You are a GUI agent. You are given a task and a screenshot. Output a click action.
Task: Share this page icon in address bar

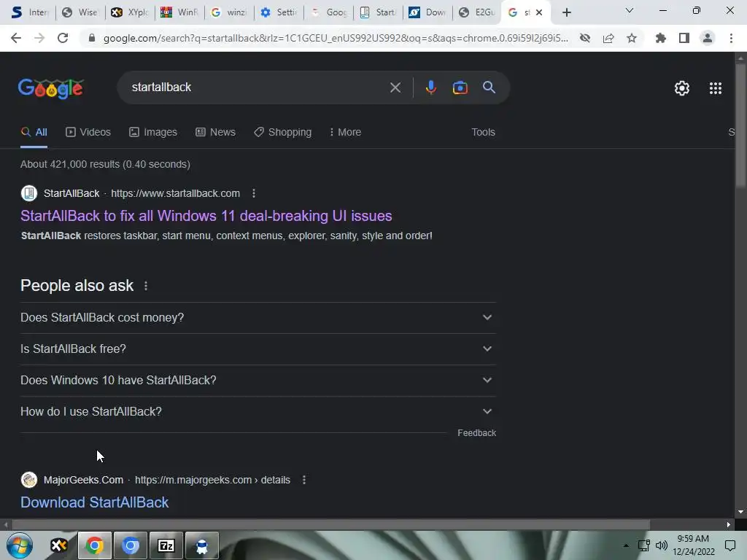click(x=608, y=38)
